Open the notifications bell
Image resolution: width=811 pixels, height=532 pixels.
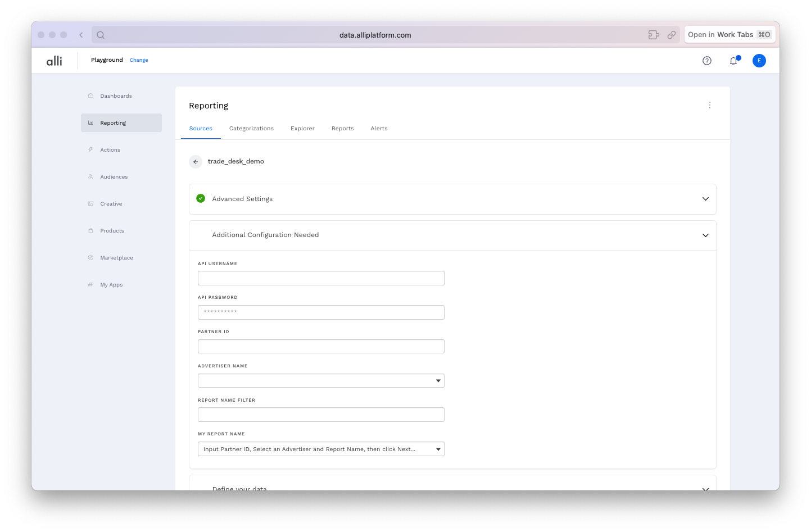tap(733, 61)
